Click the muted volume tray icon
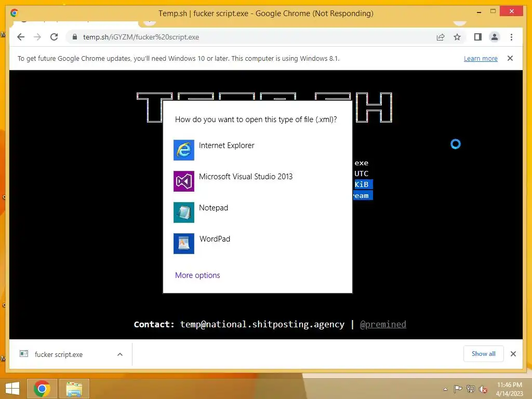Viewport: 532px width, 399px height. click(x=483, y=389)
